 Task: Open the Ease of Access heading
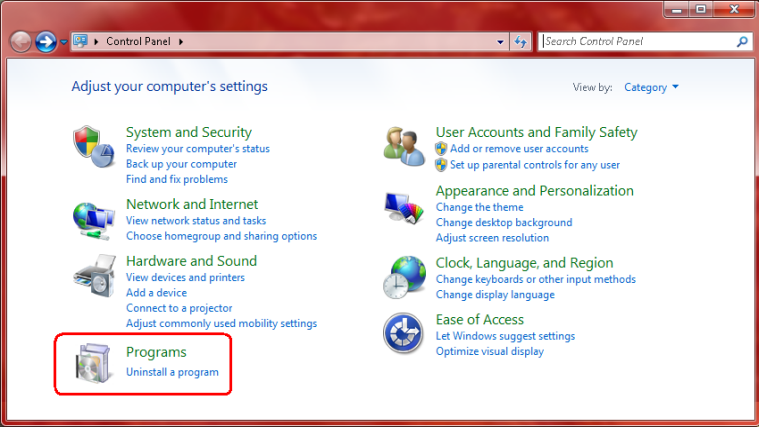point(479,320)
